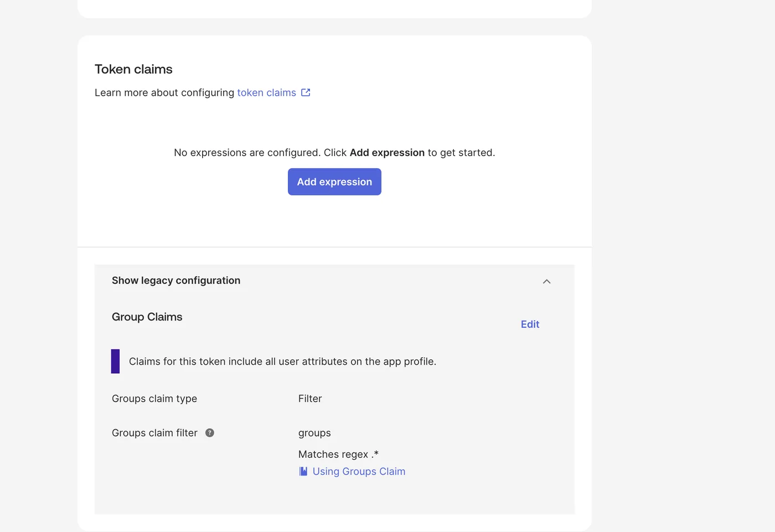775x532 pixels.
Task: Collapse legacy configuration with the chevron
Action: point(546,281)
